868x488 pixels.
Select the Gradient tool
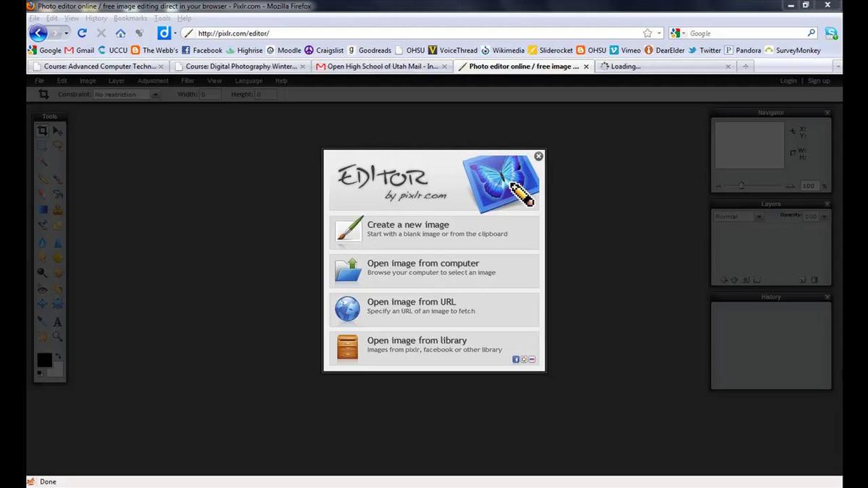[x=43, y=210]
